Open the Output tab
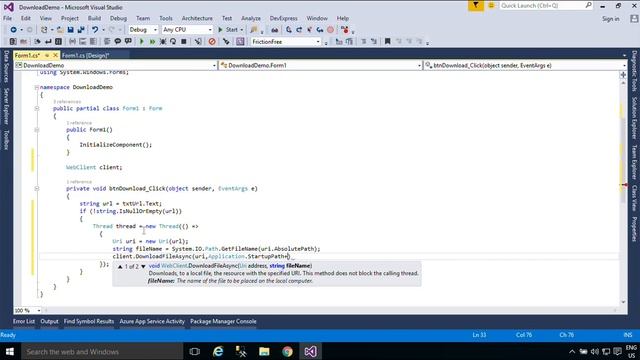This screenshot has width=640, height=360. (49, 321)
